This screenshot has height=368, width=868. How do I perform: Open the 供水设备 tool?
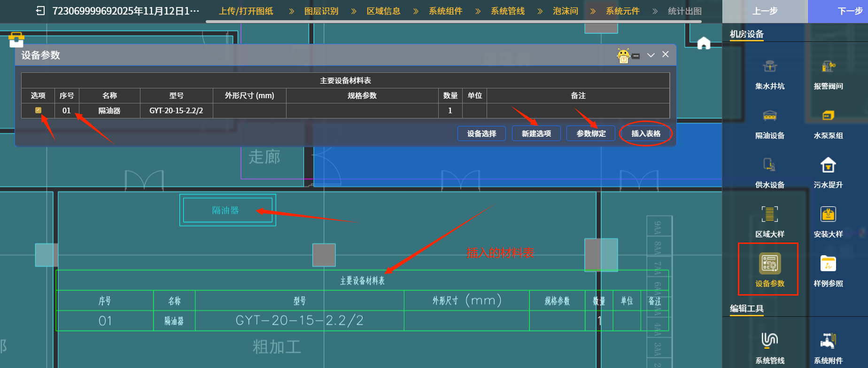click(x=769, y=165)
